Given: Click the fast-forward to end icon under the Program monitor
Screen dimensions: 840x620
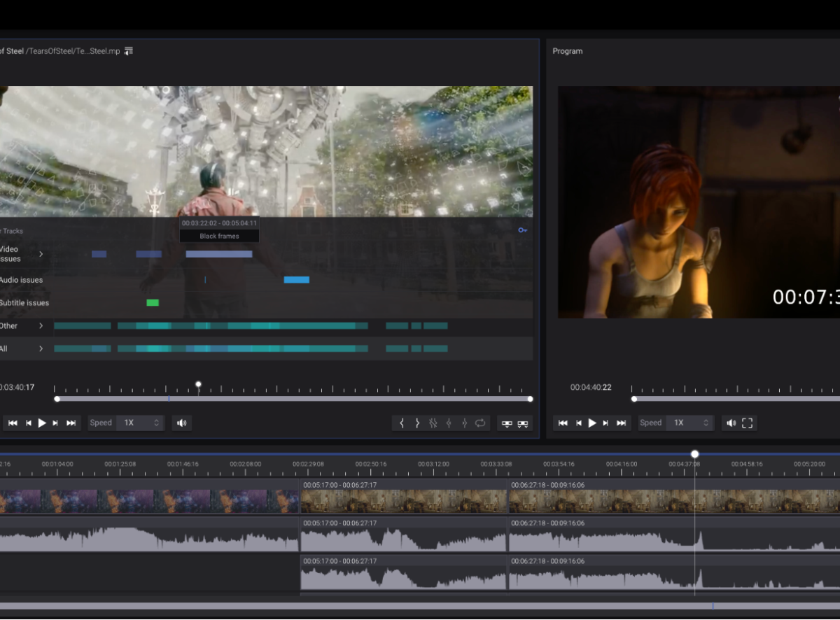Looking at the screenshot, I should click(x=622, y=423).
